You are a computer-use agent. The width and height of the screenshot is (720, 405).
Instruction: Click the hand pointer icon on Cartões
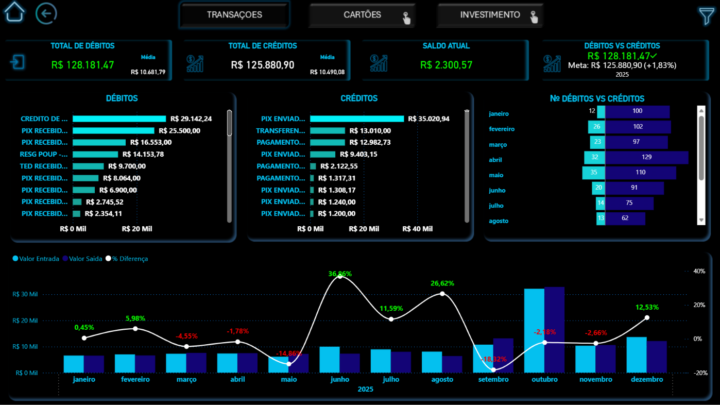406,18
